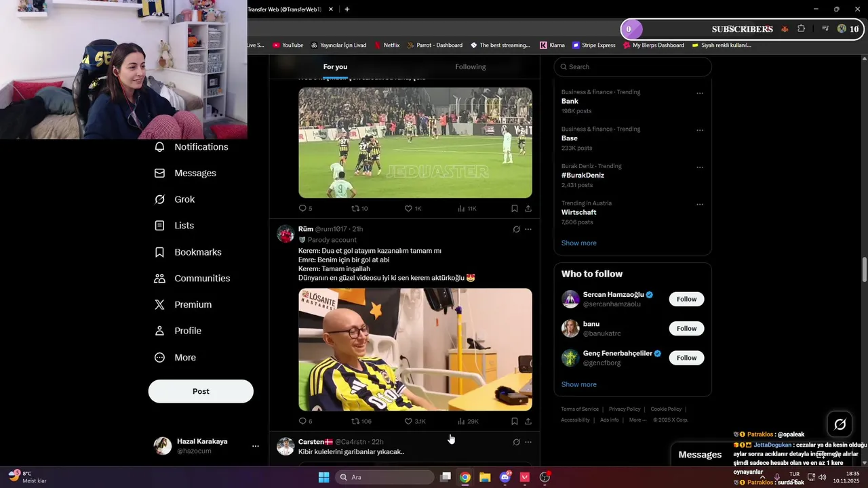Click the taskbar search box Ara
The height and width of the screenshot is (488, 868).
tap(385, 477)
